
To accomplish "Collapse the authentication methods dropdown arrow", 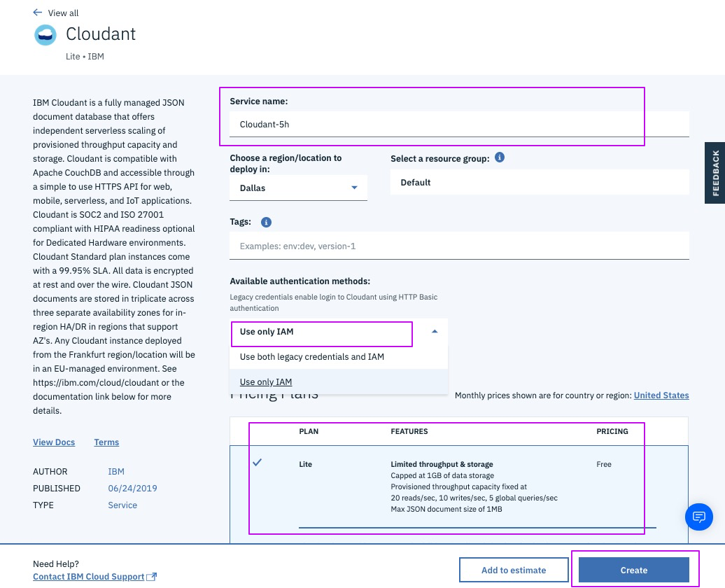I will [x=434, y=331].
